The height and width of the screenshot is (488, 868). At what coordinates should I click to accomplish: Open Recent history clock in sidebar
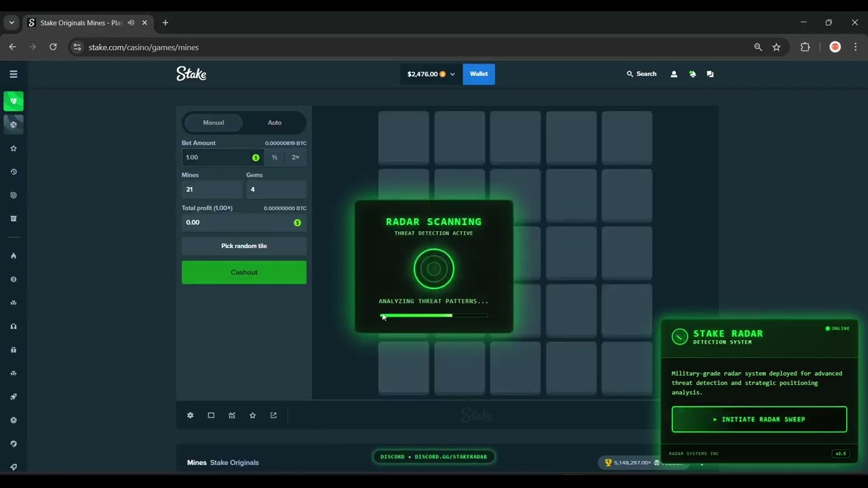(14, 171)
